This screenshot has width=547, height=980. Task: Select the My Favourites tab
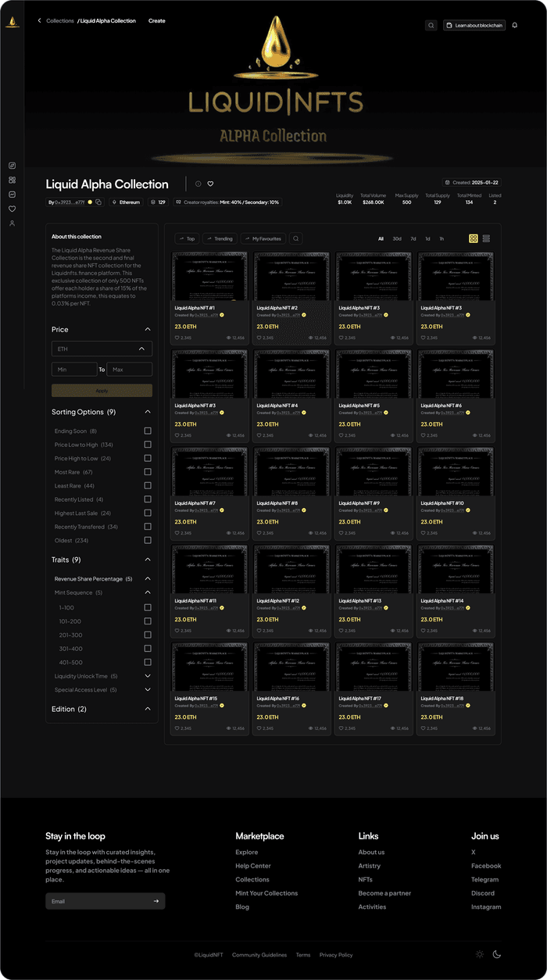coord(263,238)
